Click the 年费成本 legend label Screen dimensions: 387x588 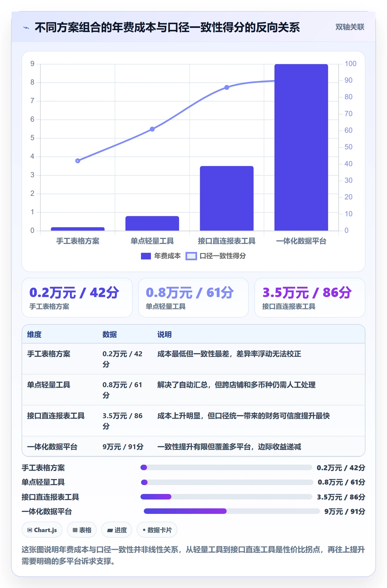click(x=167, y=256)
